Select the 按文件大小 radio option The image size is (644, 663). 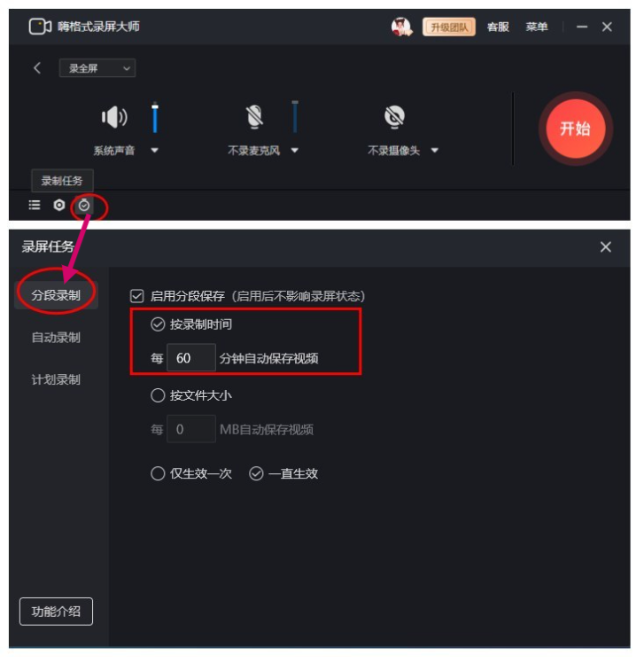158,395
